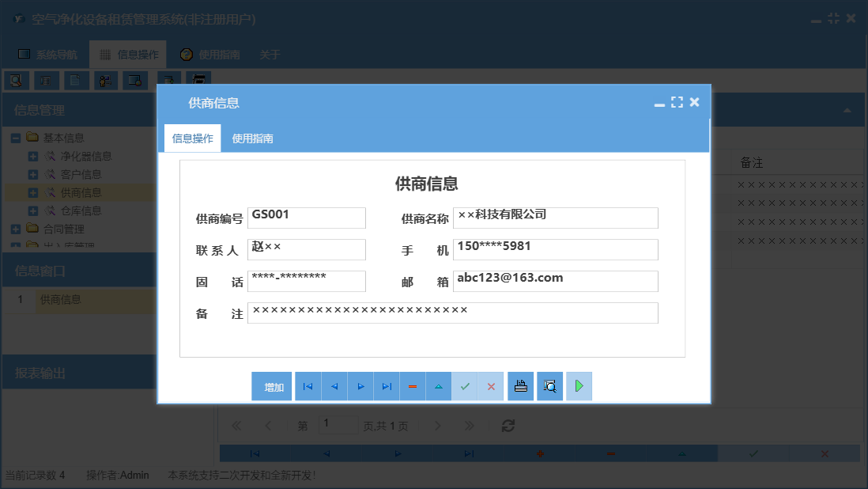Click the green edit triangle icon
The width and height of the screenshot is (868, 489).
click(x=438, y=386)
